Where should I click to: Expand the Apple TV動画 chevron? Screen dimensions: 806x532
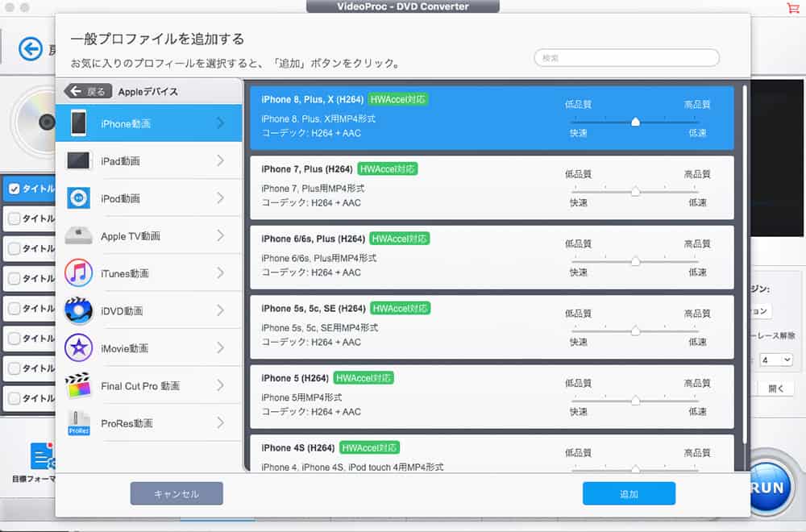tap(221, 235)
